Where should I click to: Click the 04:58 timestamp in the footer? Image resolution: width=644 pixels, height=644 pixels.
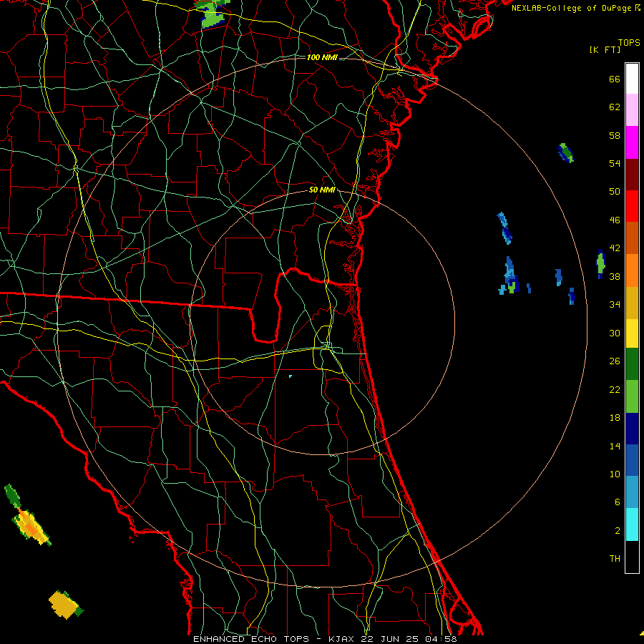[x=440, y=639]
